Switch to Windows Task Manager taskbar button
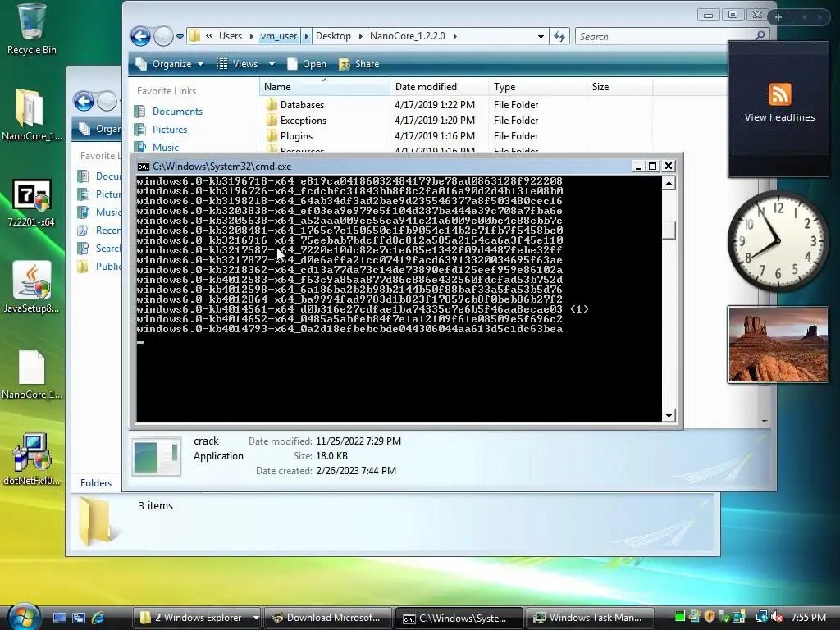The width and height of the screenshot is (840, 630). point(591,618)
